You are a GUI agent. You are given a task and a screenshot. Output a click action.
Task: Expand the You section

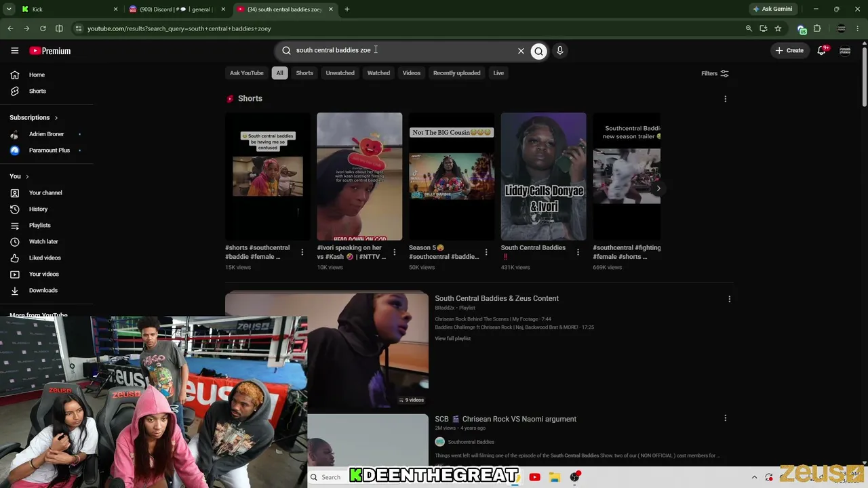(x=19, y=176)
